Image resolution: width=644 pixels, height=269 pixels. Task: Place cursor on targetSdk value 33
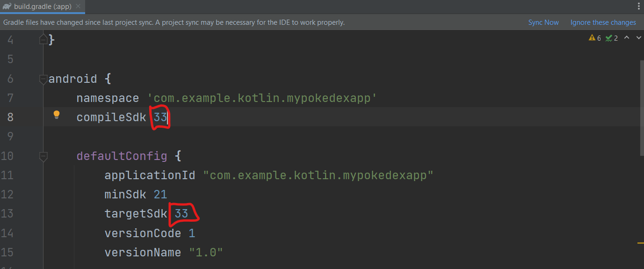click(x=181, y=214)
